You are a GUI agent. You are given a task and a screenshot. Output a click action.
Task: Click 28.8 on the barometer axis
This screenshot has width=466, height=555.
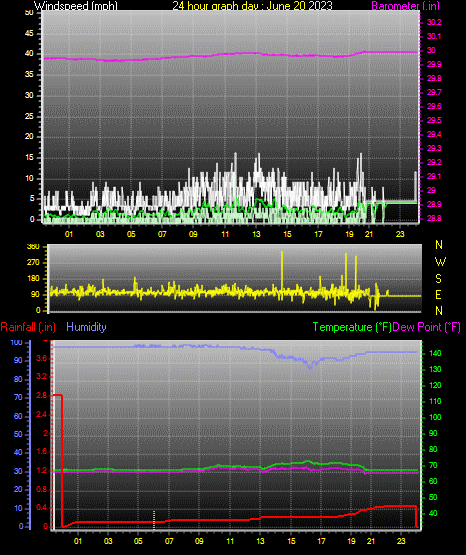434,218
